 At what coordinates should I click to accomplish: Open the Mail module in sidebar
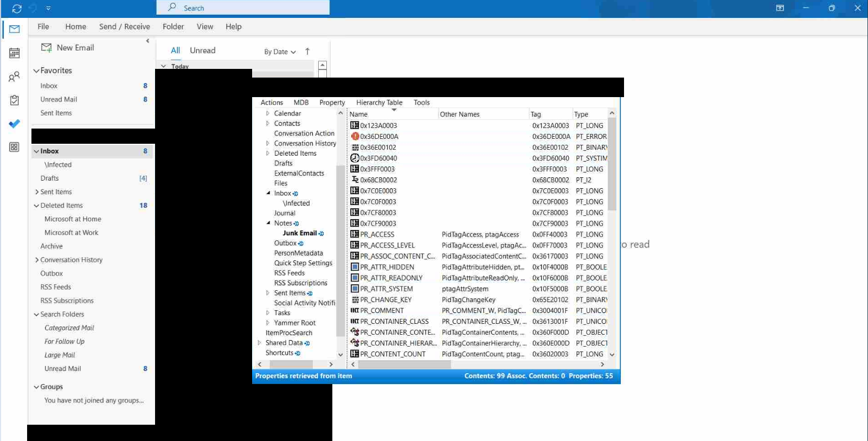[15, 29]
